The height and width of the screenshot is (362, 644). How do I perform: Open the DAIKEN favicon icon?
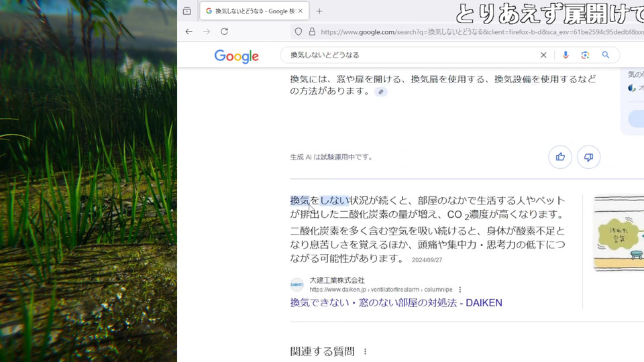click(297, 284)
